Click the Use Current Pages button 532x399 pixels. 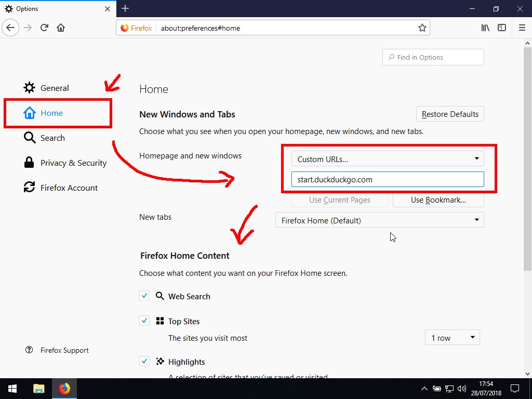(x=340, y=200)
